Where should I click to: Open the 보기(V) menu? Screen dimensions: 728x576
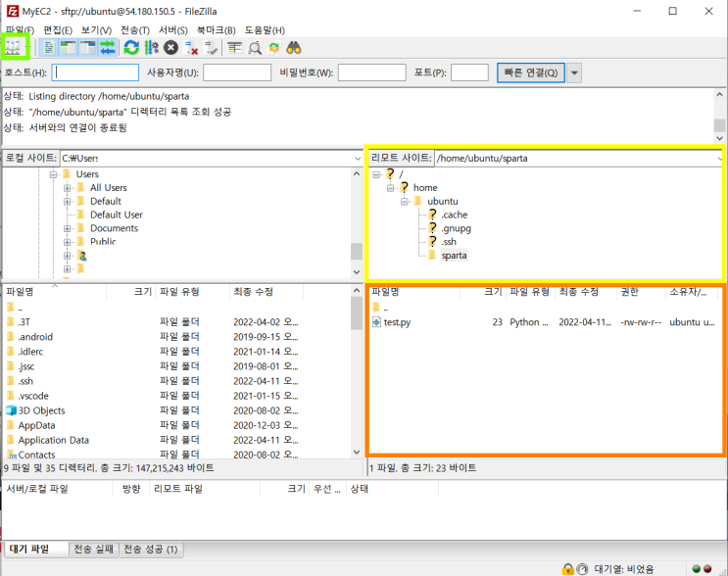96,30
